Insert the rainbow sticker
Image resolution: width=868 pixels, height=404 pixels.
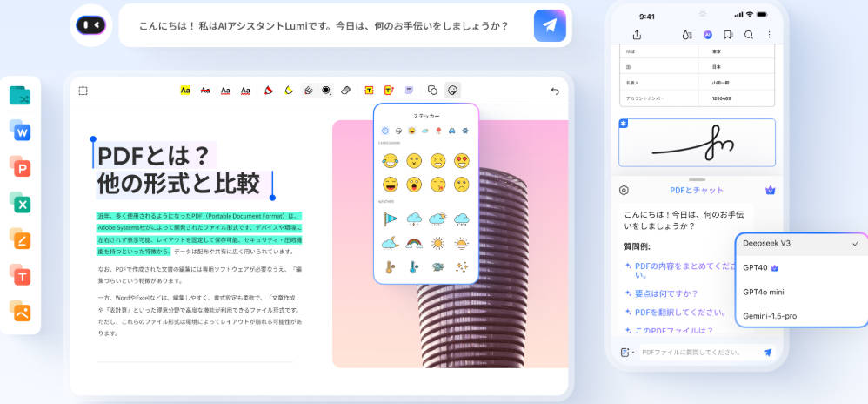click(x=414, y=243)
